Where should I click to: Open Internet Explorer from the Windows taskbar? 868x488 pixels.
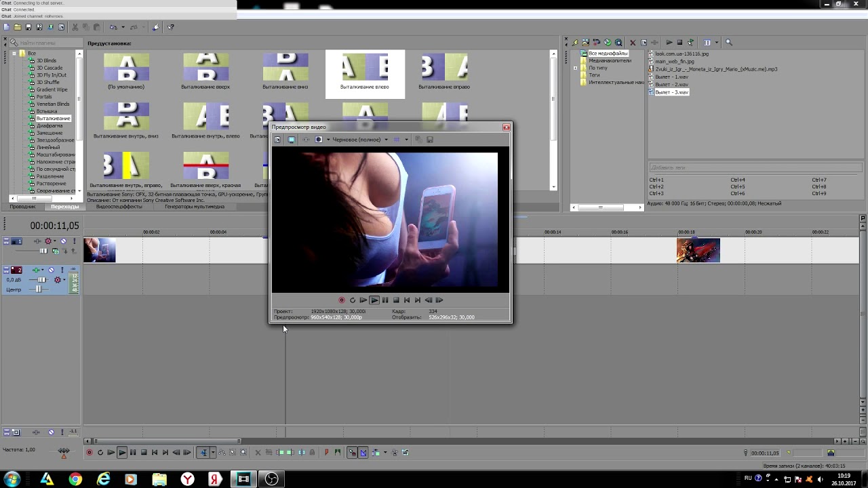[103, 479]
